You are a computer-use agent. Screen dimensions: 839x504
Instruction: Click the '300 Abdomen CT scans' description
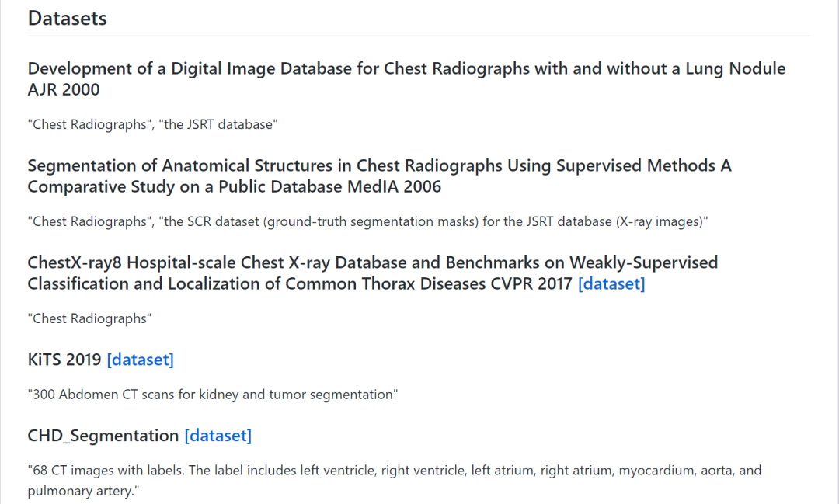[213, 395]
